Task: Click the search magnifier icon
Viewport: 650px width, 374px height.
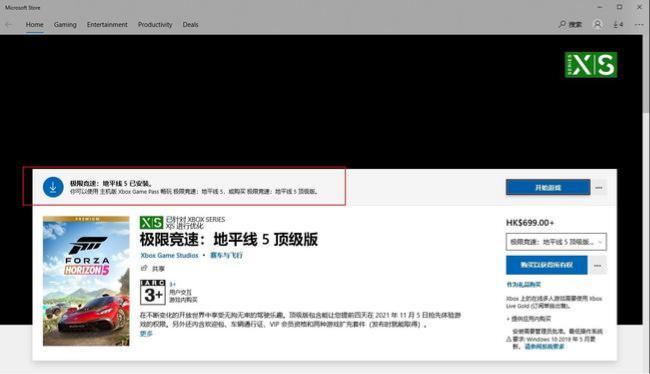Action: pyautogui.click(x=562, y=24)
